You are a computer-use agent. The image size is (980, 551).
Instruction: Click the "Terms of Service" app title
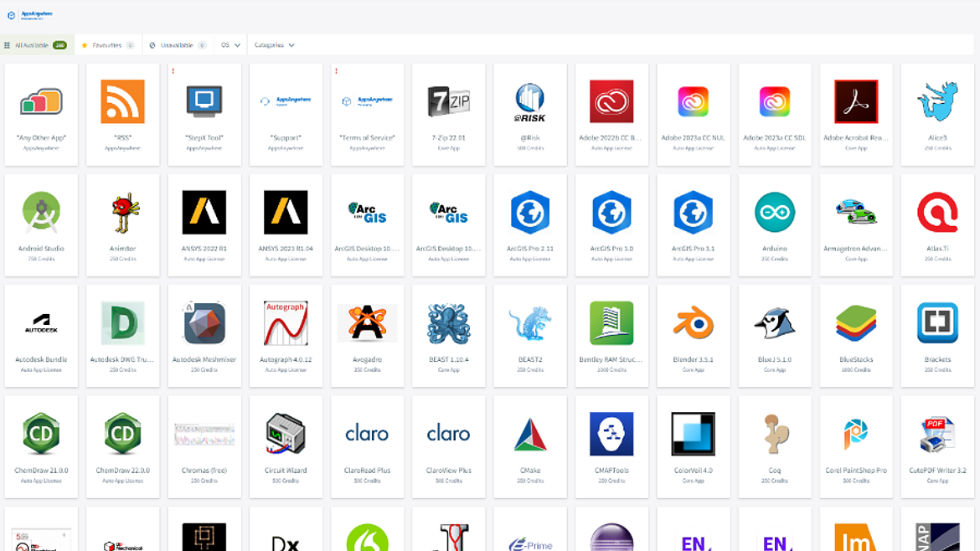pyautogui.click(x=367, y=137)
